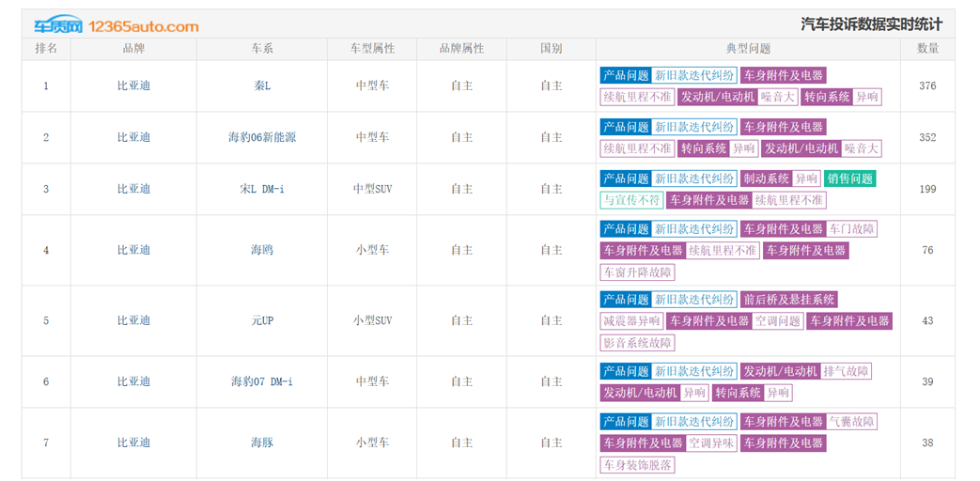Click the complaint count 199
Screen dimensions: 980x481
927,189
